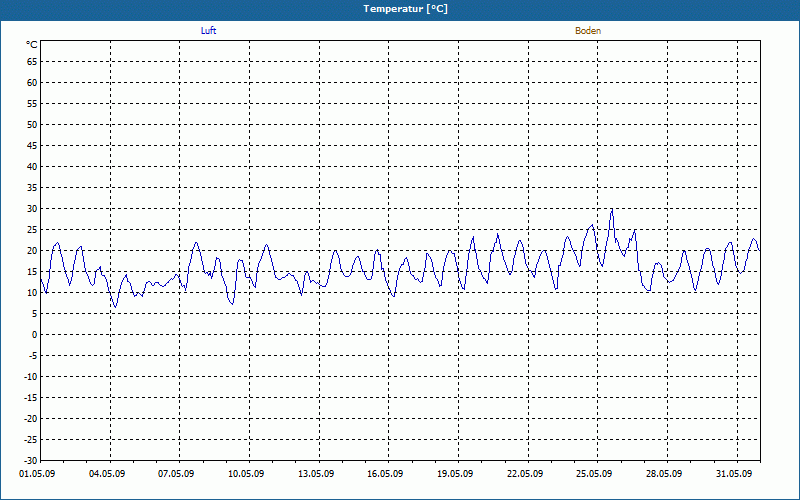Click the 50 y-axis value
Screen dimensions: 800x500
coord(32,124)
